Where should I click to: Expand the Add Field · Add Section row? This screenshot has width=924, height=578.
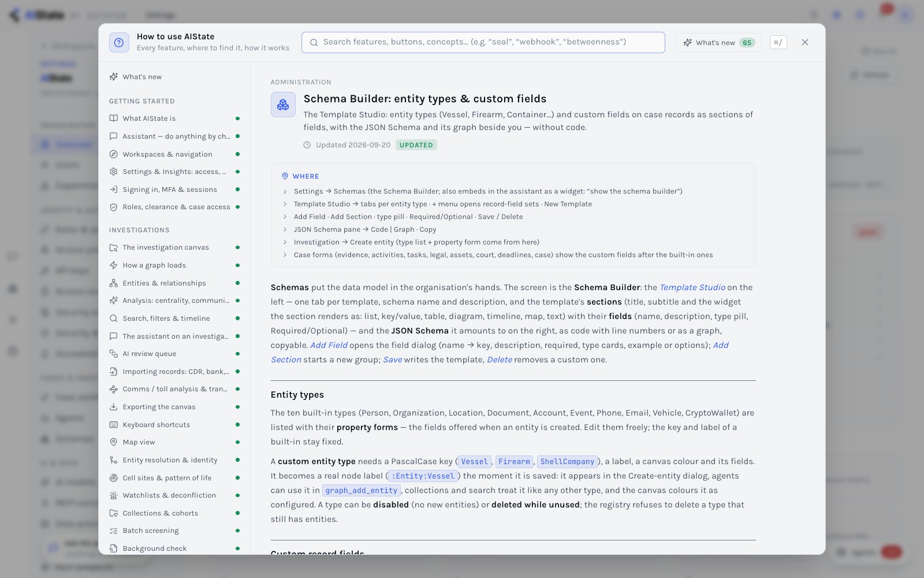(x=513, y=217)
